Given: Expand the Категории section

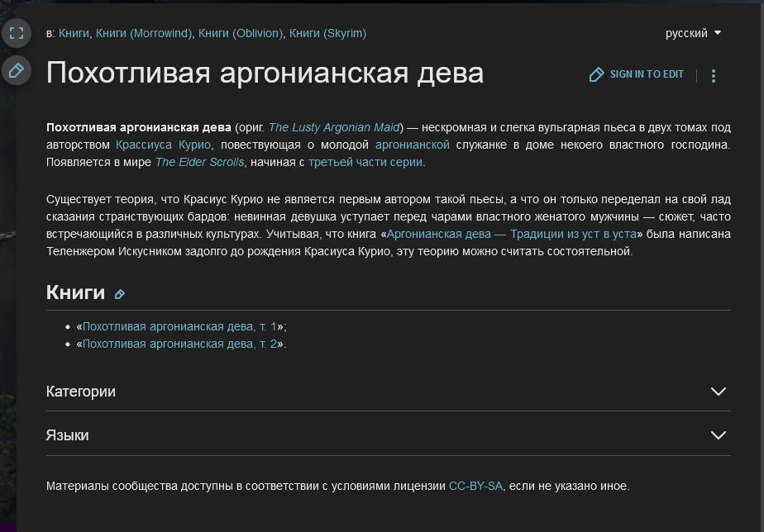Looking at the screenshot, I should [389, 392].
